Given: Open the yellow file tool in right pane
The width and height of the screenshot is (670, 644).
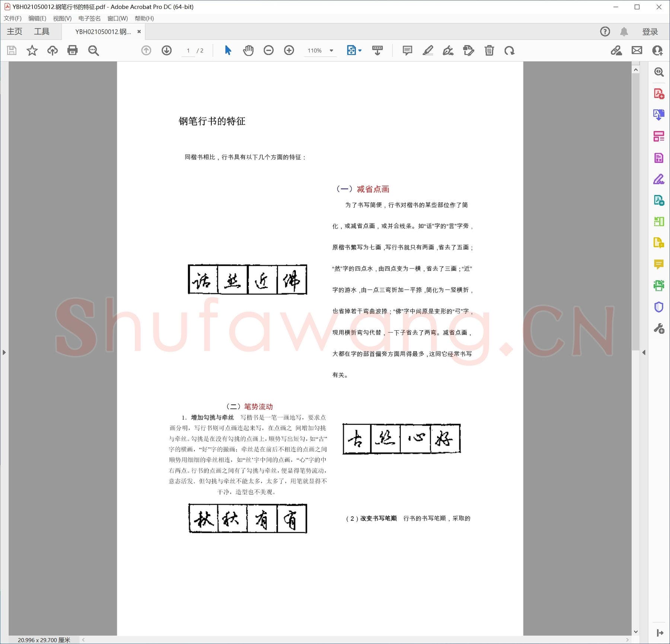Looking at the screenshot, I should (659, 243).
